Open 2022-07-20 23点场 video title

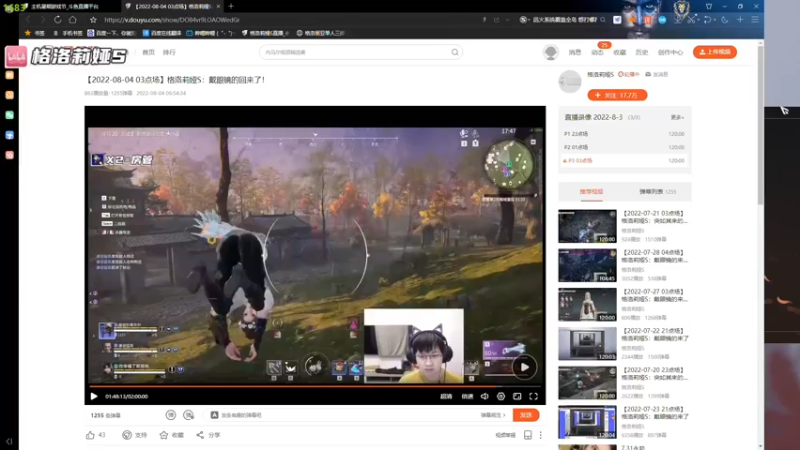tap(655, 373)
